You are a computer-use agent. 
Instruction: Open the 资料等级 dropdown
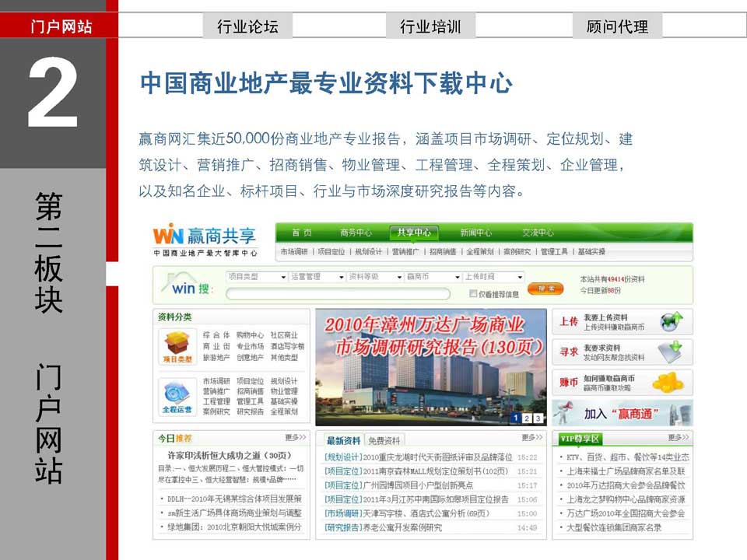click(375, 277)
